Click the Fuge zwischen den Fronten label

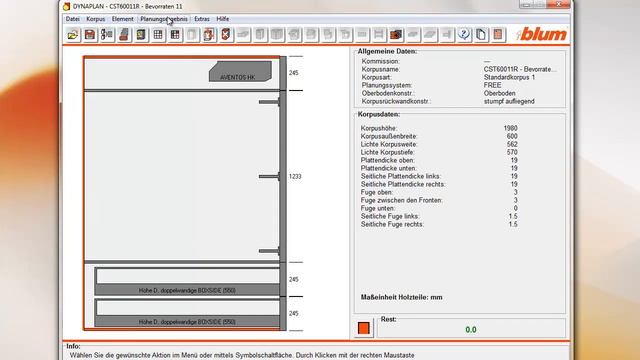(x=402, y=200)
